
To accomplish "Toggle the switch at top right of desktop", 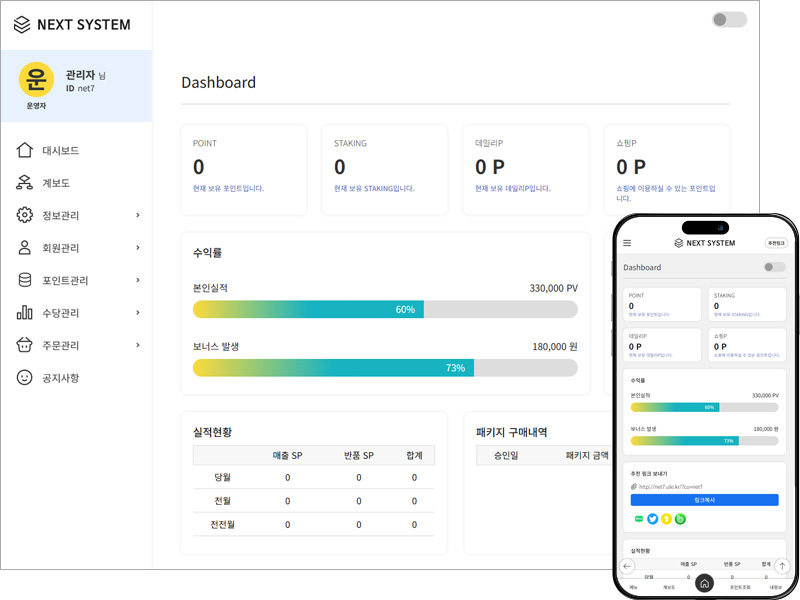I will pyautogui.click(x=729, y=20).
